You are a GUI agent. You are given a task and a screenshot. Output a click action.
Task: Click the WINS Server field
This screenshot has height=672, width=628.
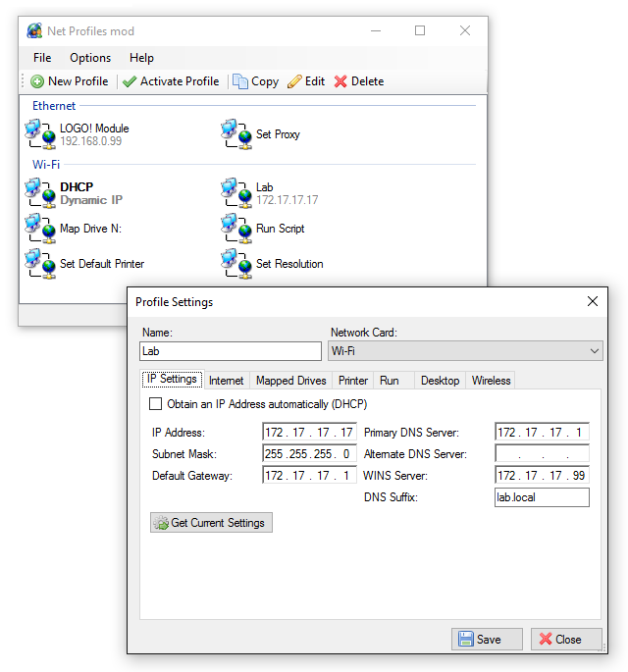[x=542, y=475]
